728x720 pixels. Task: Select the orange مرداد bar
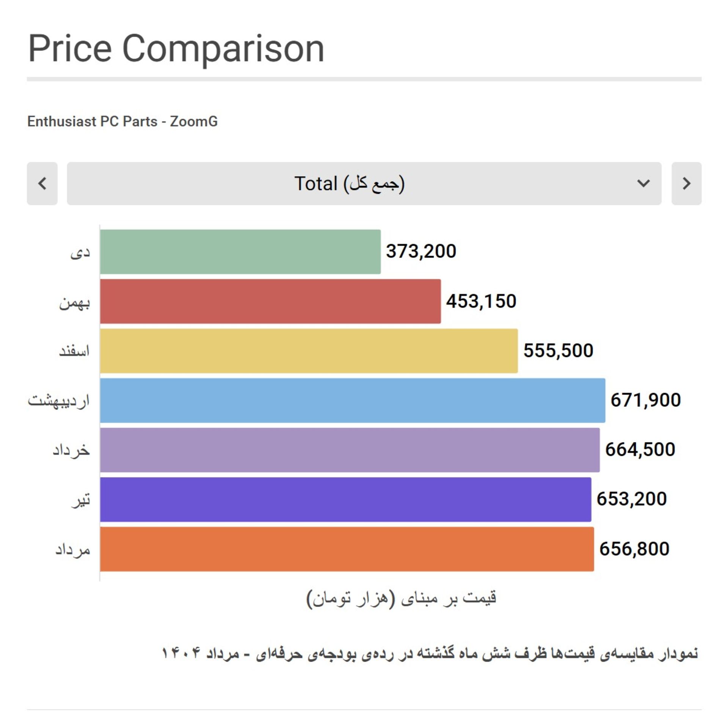tap(347, 549)
